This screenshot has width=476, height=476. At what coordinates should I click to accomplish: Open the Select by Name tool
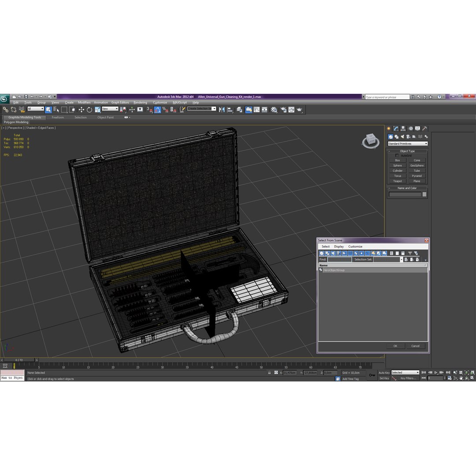point(56,110)
